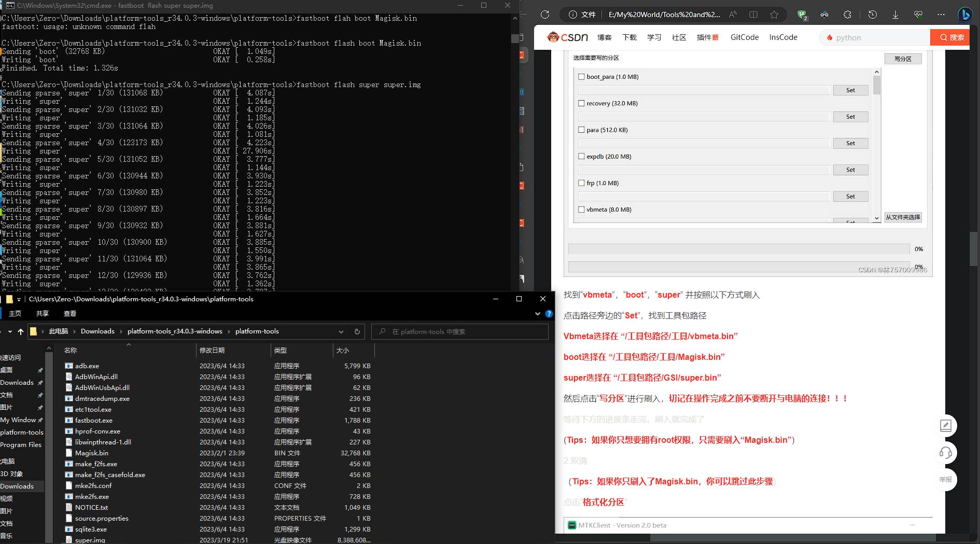The width and height of the screenshot is (980, 544).
Task: Check the boot_para (1.0 MB) checkbox
Action: [581, 77]
